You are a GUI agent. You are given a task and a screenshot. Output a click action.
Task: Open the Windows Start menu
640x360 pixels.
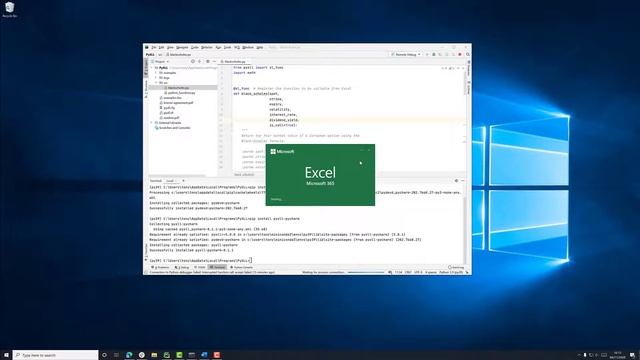[6, 355]
